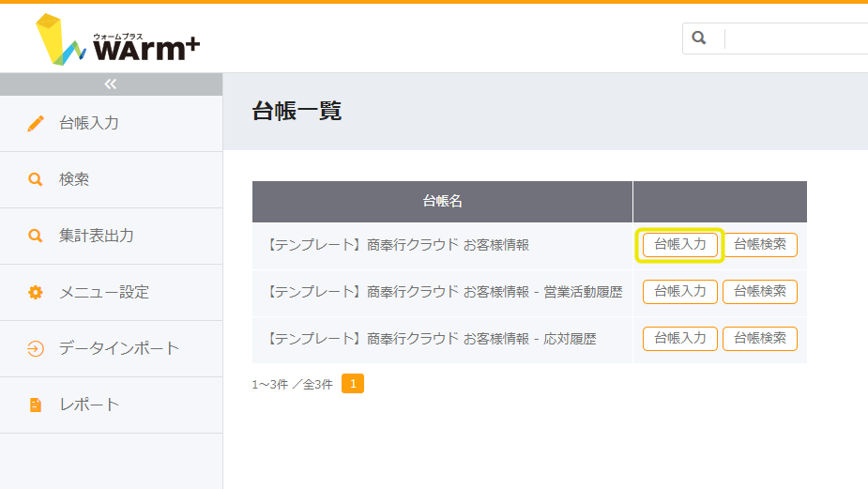The width and height of the screenshot is (868, 489).
Task: Click the pencil icon for 台帳入力
Action: click(36, 123)
